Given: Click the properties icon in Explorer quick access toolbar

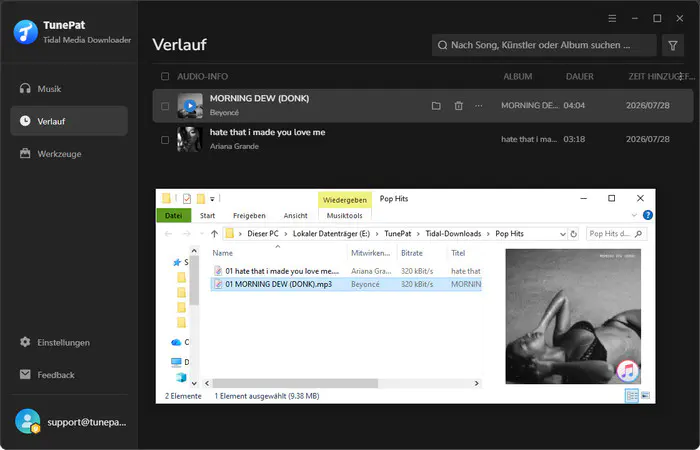Looking at the screenshot, I should pos(187,198).
